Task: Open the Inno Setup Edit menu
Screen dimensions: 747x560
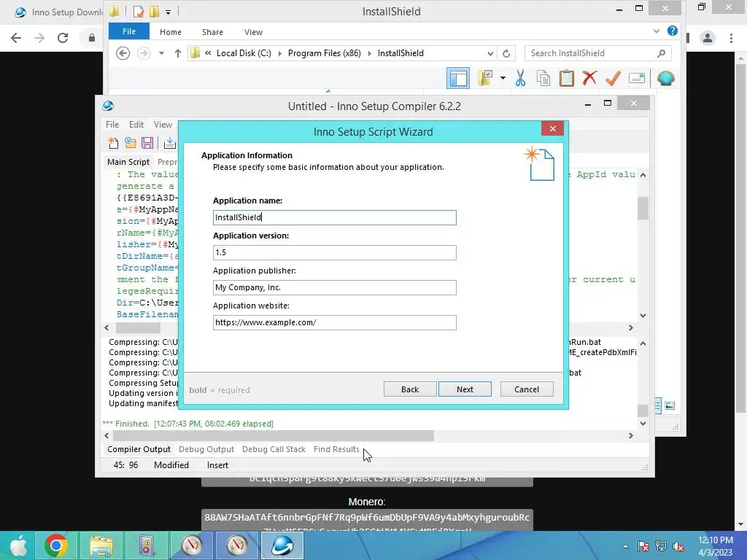Action: click(136, 124)
